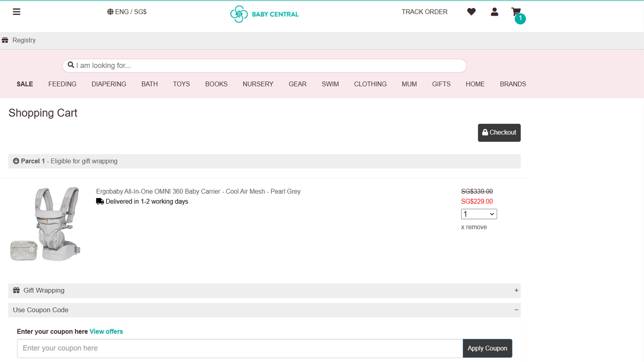Open ENG / SG$ language selector

click(x=127, y=12)
